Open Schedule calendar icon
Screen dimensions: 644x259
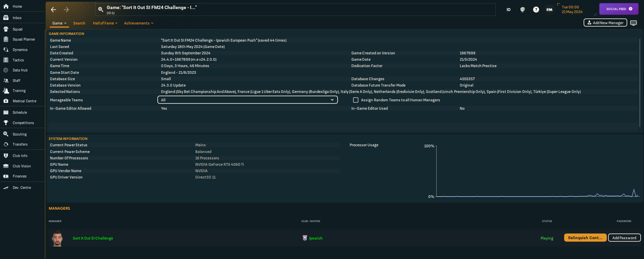6,112
